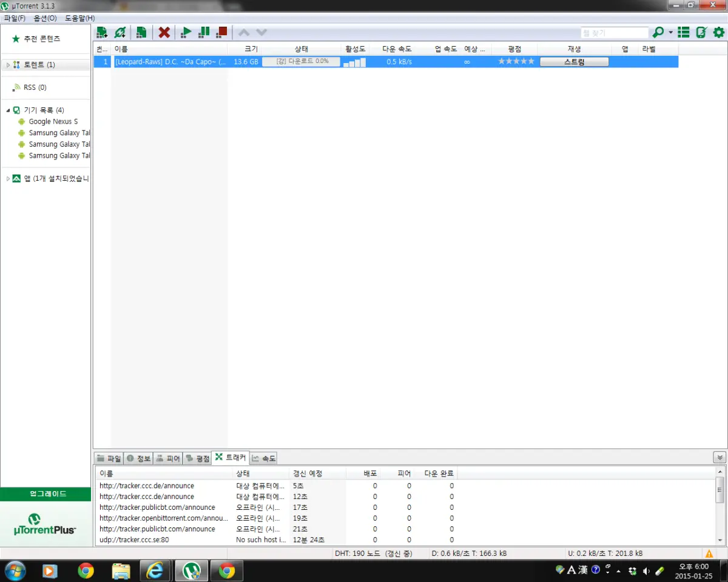
Task: Click the Google Nexus S Android icon
Action: 22,121
